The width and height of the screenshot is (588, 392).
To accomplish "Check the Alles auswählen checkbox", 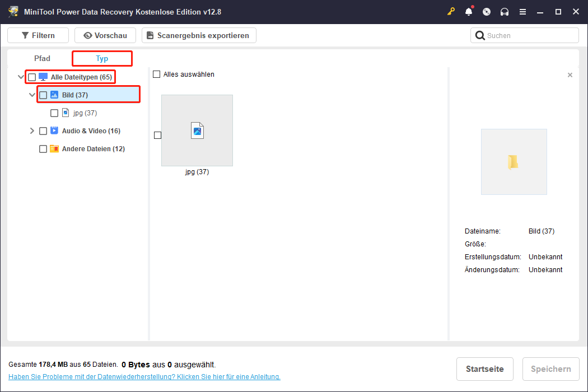I will [156, 74].
